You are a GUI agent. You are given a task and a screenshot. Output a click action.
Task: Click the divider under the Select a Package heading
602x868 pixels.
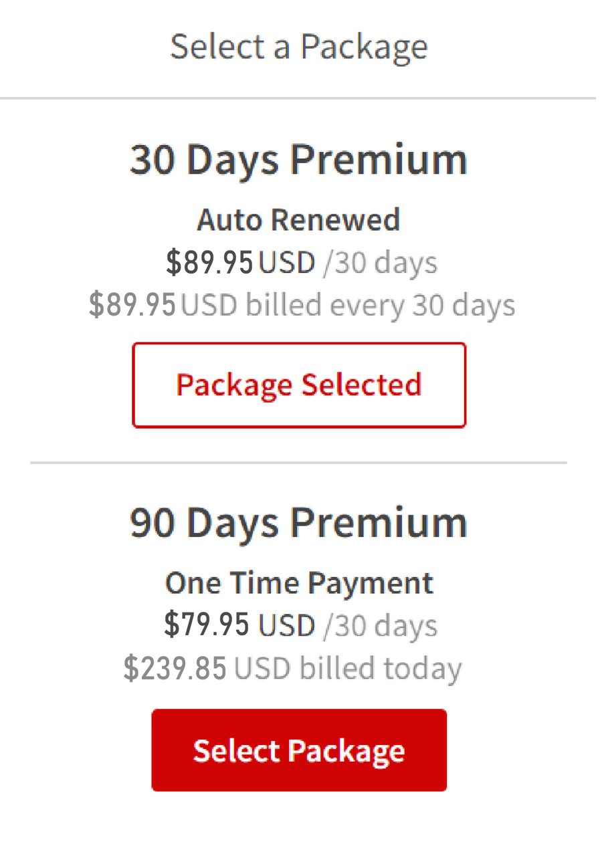(298, 98)
